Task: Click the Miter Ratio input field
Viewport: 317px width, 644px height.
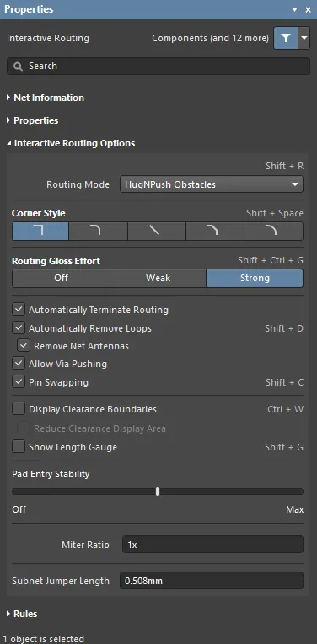Action: pos(212,545)
